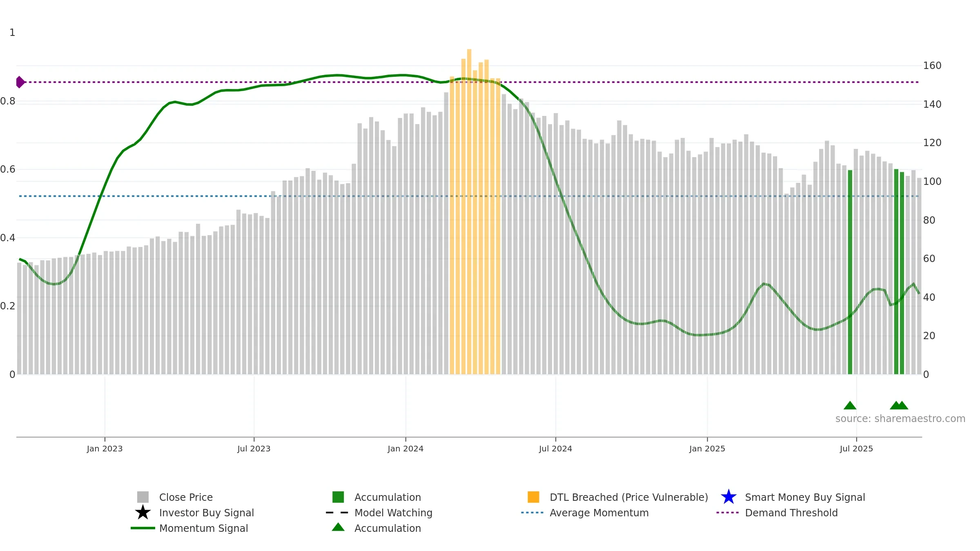Toggle the Average Momentum legend entry

pos(585,513)
